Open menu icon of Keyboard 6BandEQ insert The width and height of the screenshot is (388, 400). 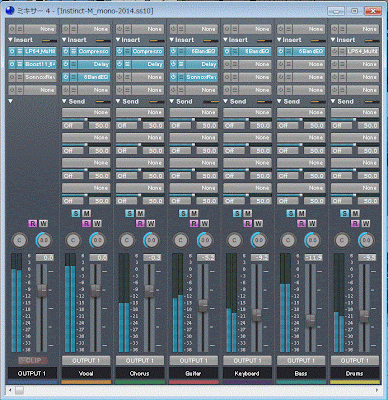click(235, 51)
